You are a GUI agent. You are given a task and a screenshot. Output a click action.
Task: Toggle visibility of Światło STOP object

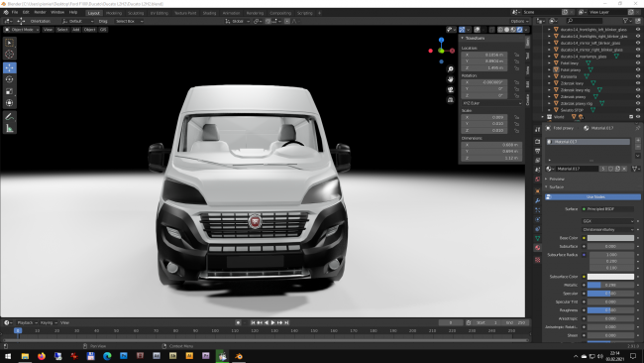pos(638,110)
